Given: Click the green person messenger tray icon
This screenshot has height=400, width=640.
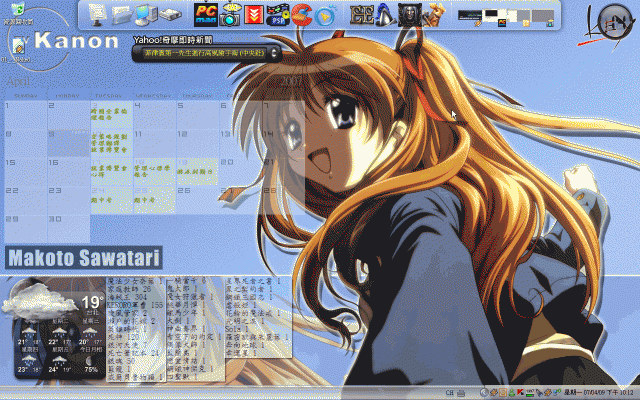Looking at the screenshot, I should coord(512,393).
